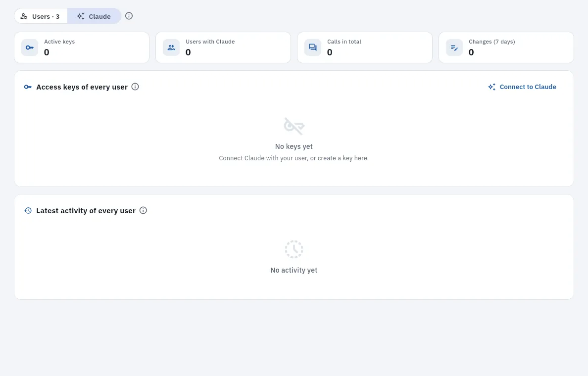Show info for Latest activity of every user
The image size is (588, 376).
(143, 210)
